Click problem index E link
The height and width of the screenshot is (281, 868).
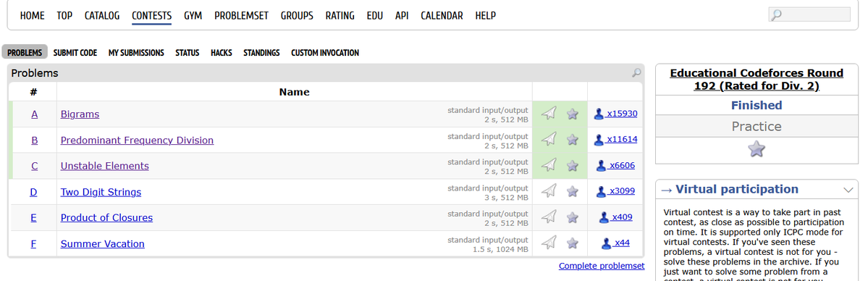pos(33,217)
